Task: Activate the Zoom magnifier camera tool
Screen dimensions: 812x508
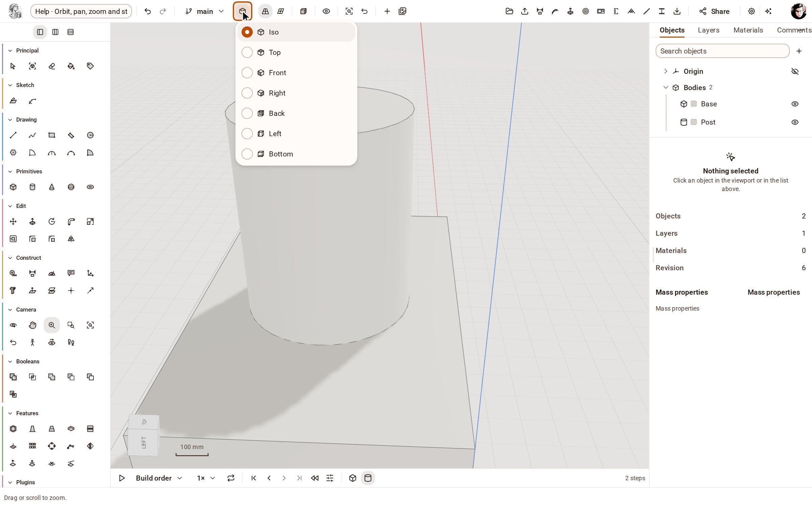Action: coord(52,325)
